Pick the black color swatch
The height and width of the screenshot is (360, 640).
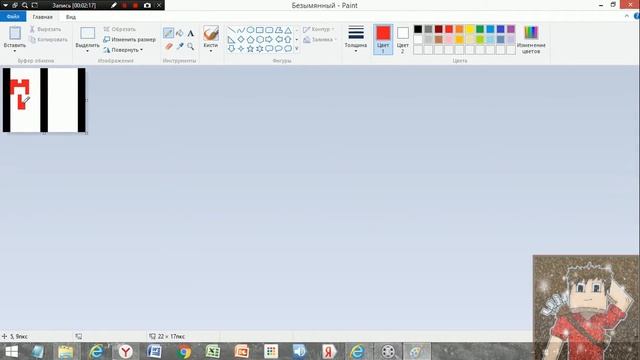tap(418, 29)
